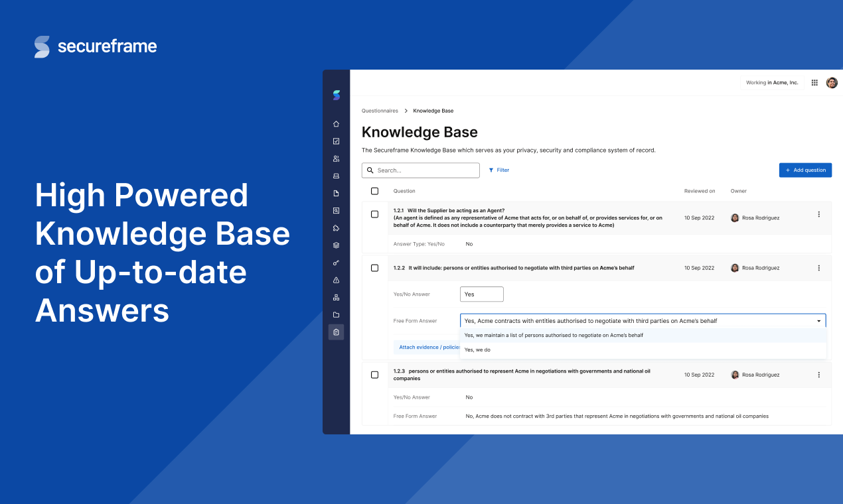
Task: Click the funnel Filter icon
Action: (491, 170)
